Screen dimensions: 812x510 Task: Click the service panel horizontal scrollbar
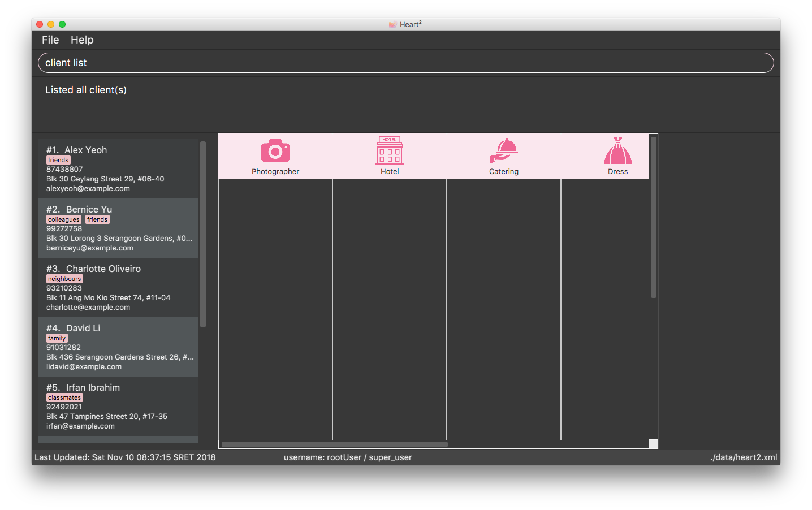pyautogui.click(x=335, y=444)
